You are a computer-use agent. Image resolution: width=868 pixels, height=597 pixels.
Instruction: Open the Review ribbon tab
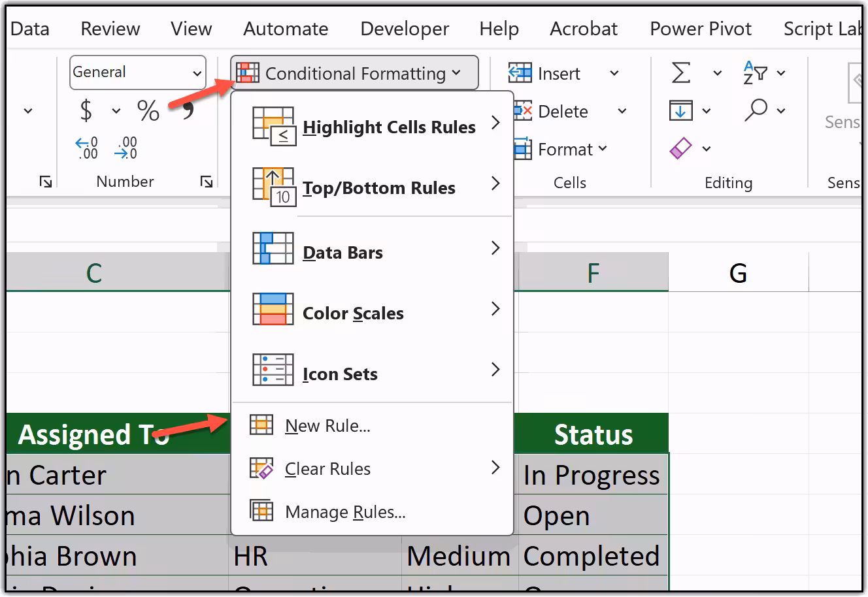(110, 29)
